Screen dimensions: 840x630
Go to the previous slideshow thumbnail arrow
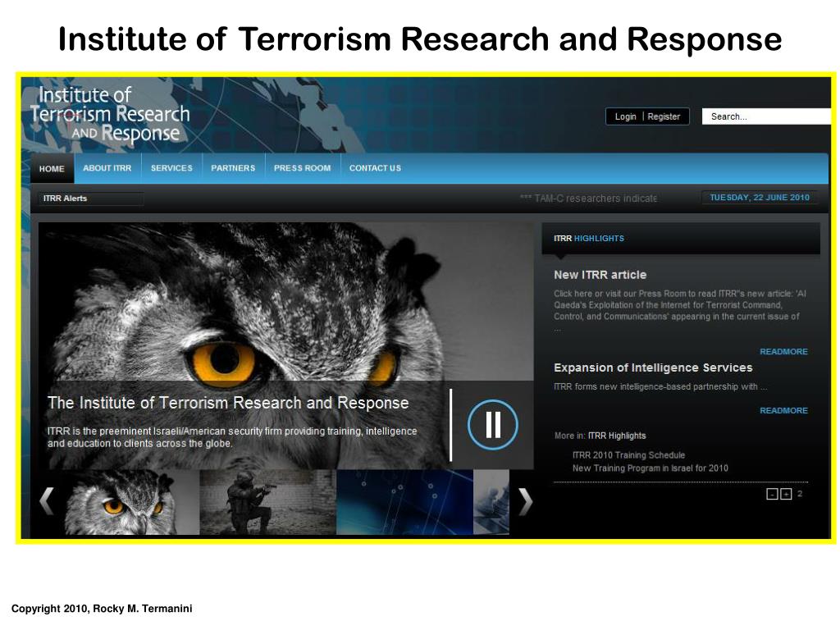coord(47,501)
